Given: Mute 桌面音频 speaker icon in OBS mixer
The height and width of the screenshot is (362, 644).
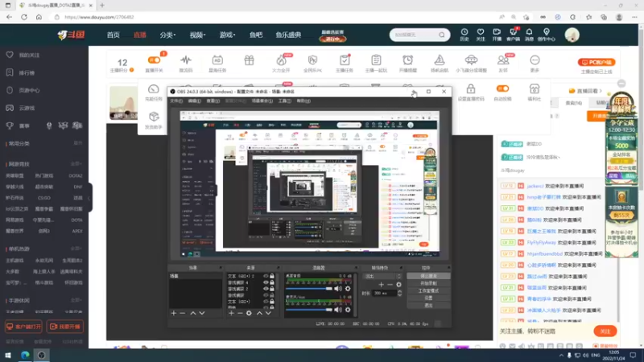Looking at the screenshot, I should (337, 289).
